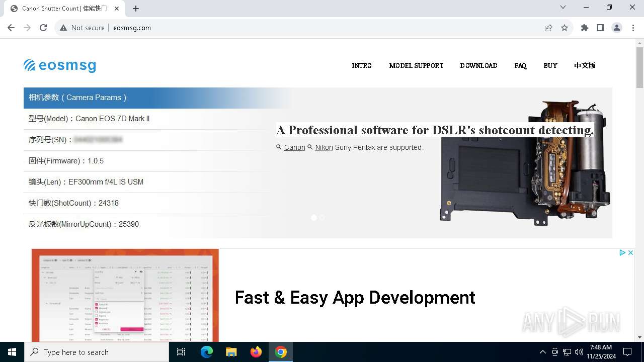Open the FAQ menu item
Screen dimensions: 644x362
coord(520,65)
